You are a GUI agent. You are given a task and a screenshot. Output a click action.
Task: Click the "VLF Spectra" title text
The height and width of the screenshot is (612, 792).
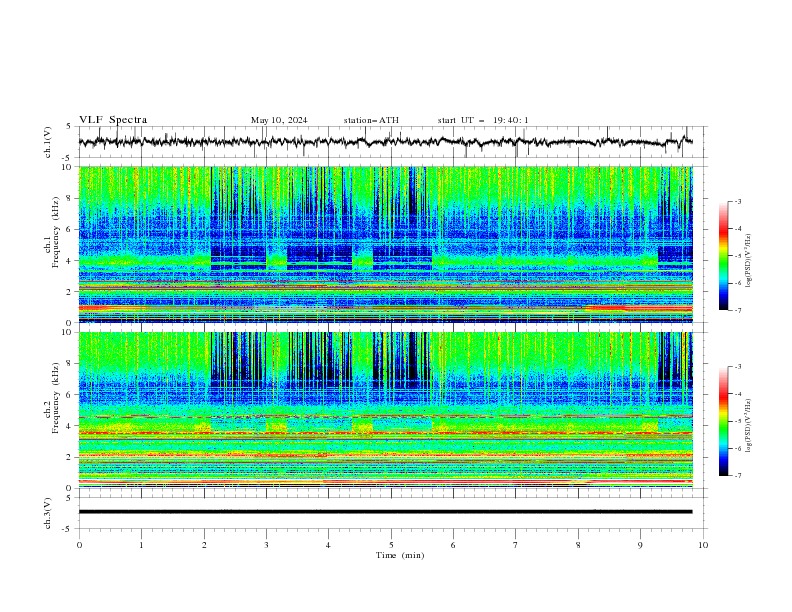(113, 120)
